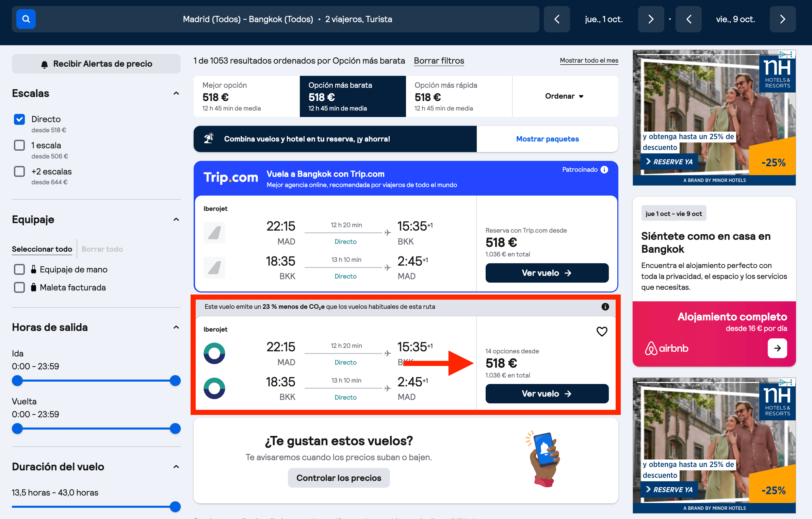Click Alojamiento completo airbnb banner
The height and width of the screenshot is (519, 812).
point(714,334)
